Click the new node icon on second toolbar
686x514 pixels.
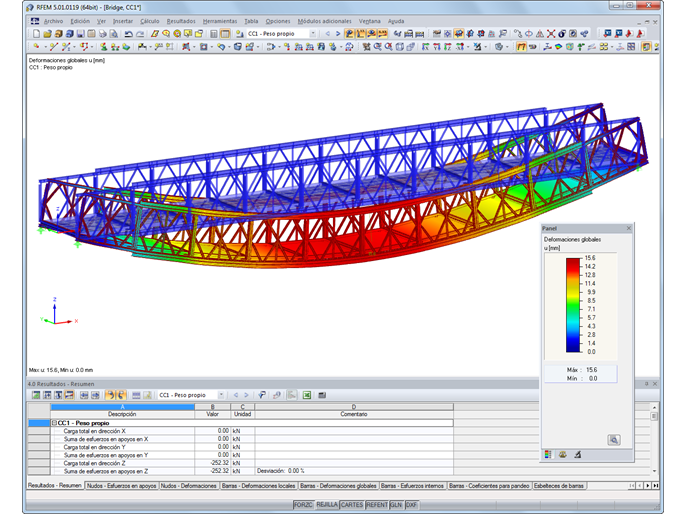click(x=35, y=46)
